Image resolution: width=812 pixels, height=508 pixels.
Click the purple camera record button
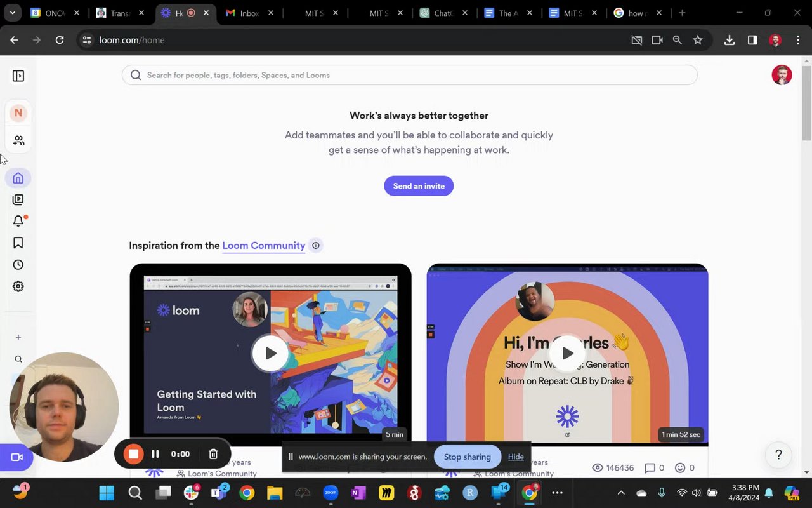[16, 457]
